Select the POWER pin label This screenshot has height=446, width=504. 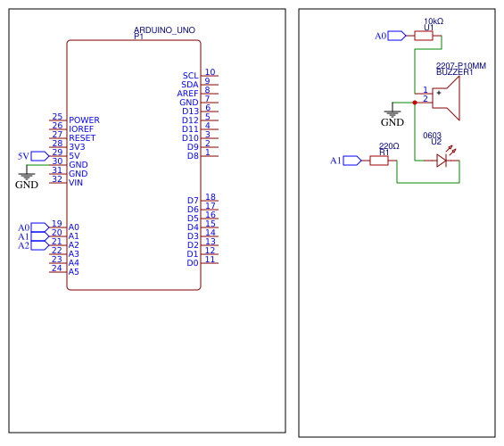pyautogui.click(x=84, y=120)
